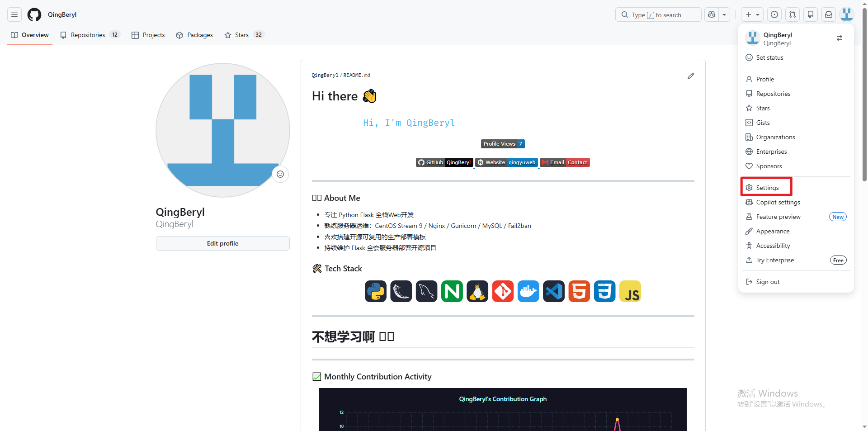The height and width of the screenshot is (431, 868).
Task: Click the Nginx tech stack icon
Action: pyautogui.click(x=452, y=291)
